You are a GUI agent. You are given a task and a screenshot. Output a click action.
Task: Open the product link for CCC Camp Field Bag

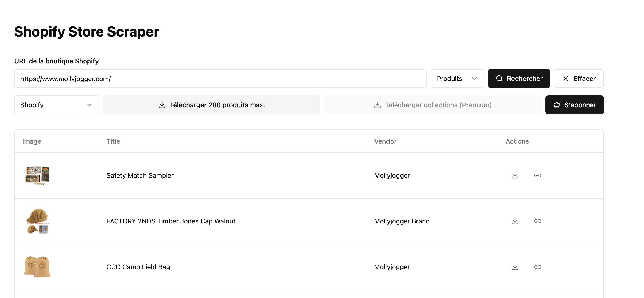(538, 267)
